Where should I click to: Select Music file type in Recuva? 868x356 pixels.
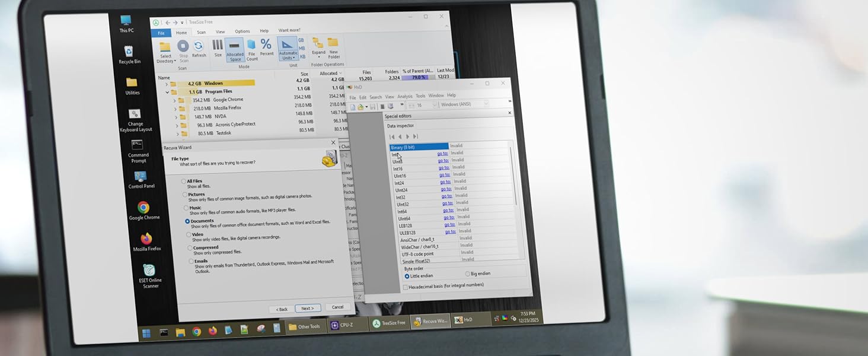point(186,208)
